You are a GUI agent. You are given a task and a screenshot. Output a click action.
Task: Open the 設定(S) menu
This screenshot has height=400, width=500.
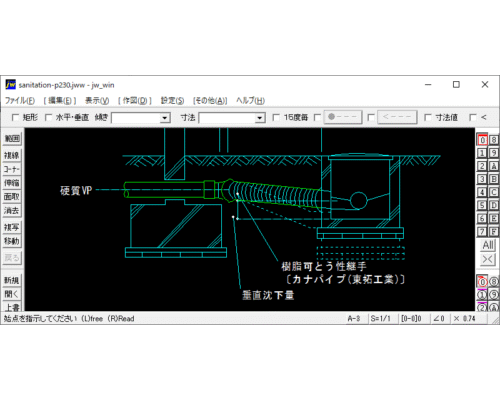pyautogui.click(x=172, y=100)
